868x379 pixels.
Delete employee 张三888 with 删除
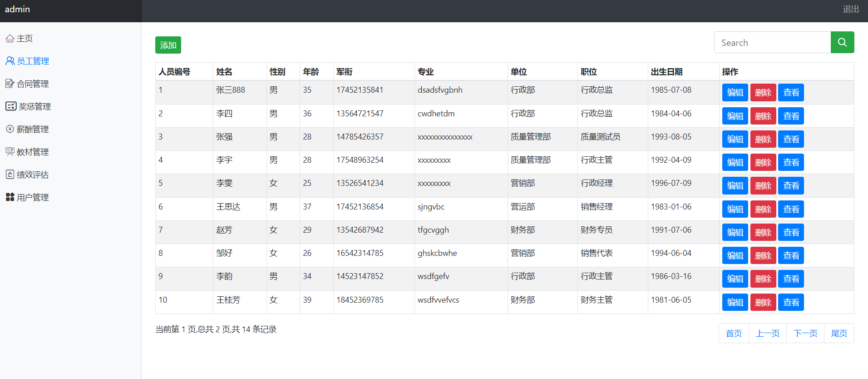pos(763,92)
